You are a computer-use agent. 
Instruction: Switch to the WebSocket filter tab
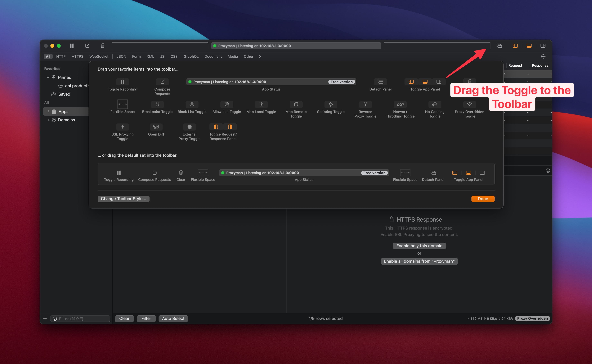(99, 56)
